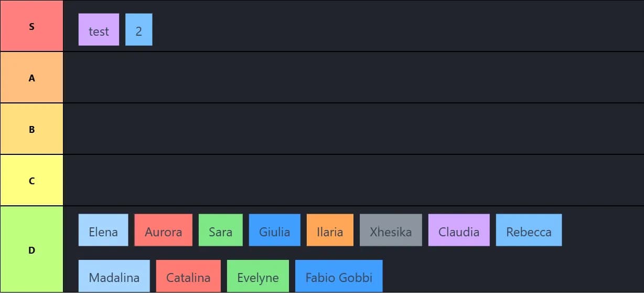Click the green Sara card

pyautogui.click(x=220, y=231)
